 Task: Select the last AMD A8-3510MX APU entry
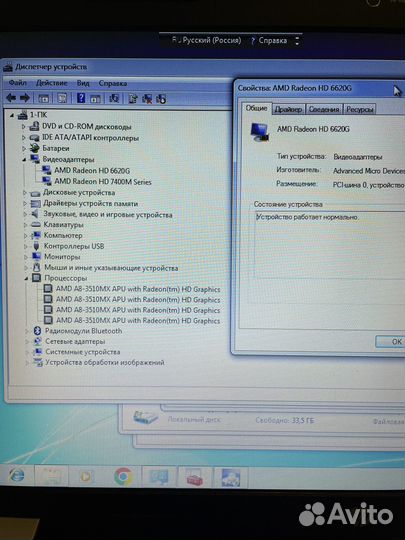138,320
